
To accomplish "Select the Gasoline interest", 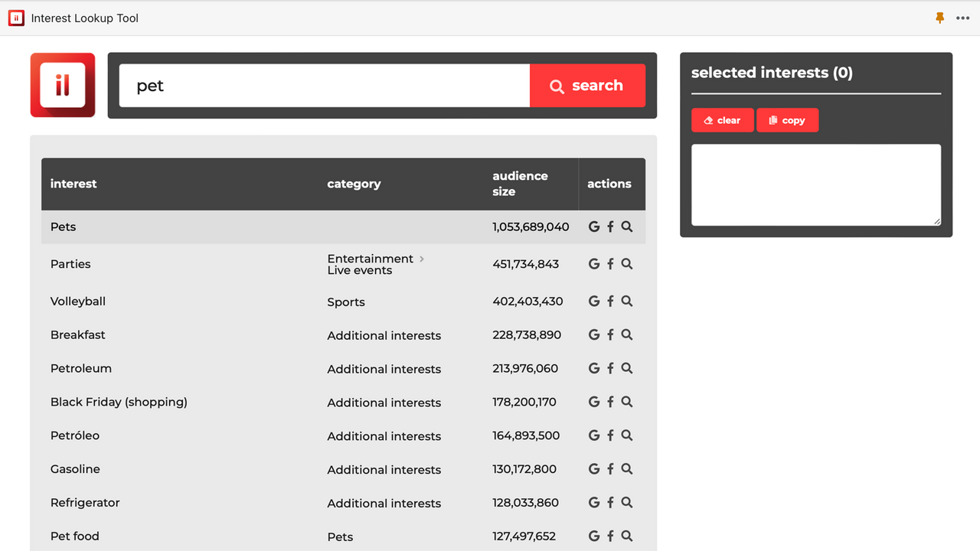I will 75,470.
